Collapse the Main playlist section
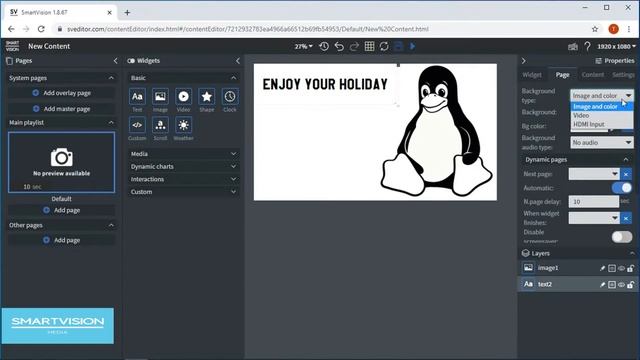 coord(111,122)
